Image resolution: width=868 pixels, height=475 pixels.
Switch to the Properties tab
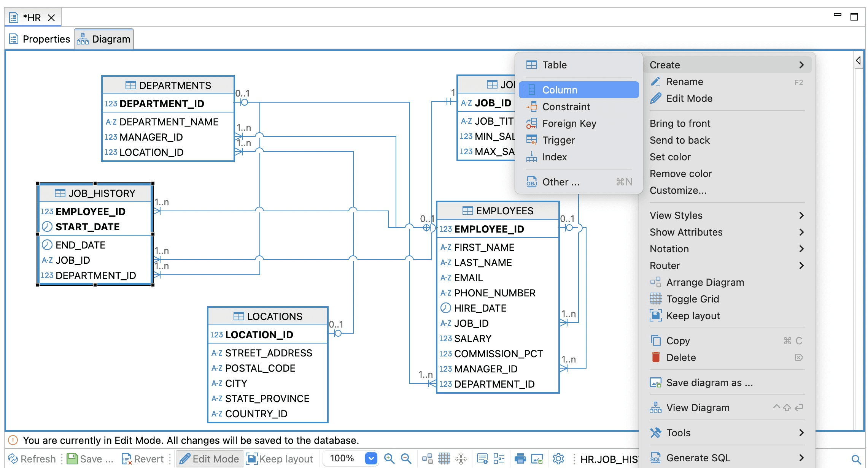[x=40, y=38]
